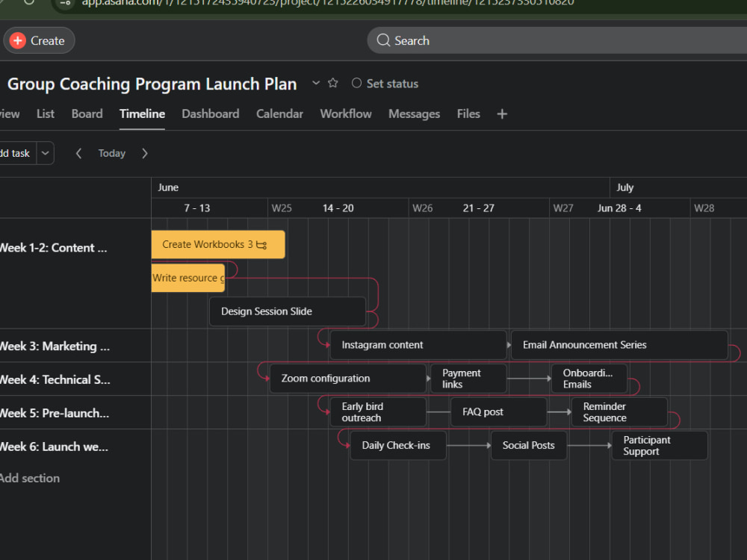Click the browser address bar URL
This screenshot has width=747, height=560.
point(328,3)
